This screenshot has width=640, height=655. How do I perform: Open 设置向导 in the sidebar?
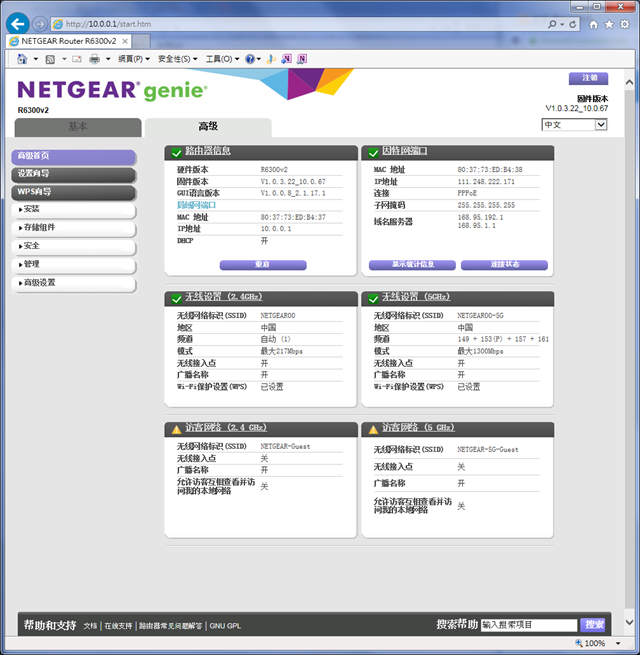74,174
